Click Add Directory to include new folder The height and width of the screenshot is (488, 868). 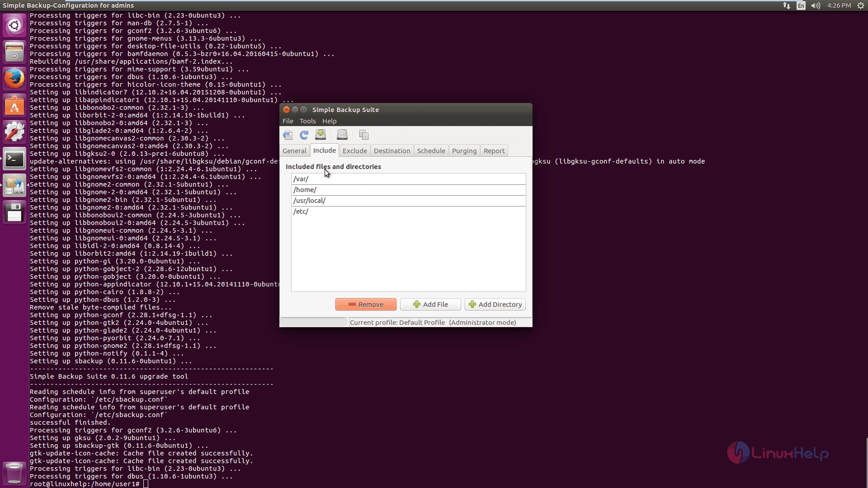495,304
